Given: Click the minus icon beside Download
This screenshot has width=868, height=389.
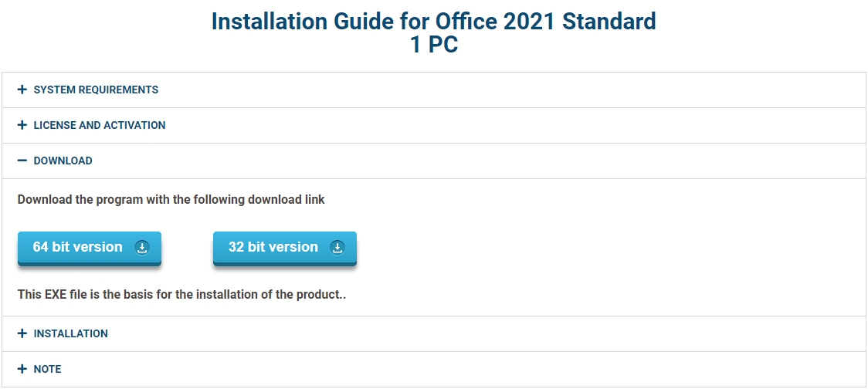Looking at the screenshot, I should (x=22, y=161).
